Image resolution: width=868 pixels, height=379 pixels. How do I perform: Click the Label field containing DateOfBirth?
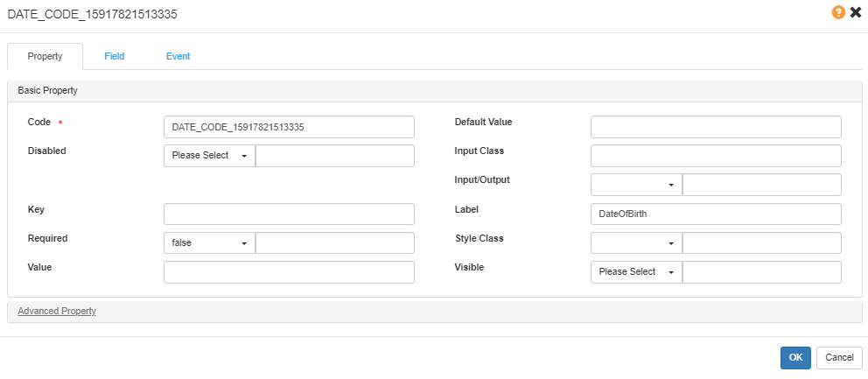click(x=716, y=214)
